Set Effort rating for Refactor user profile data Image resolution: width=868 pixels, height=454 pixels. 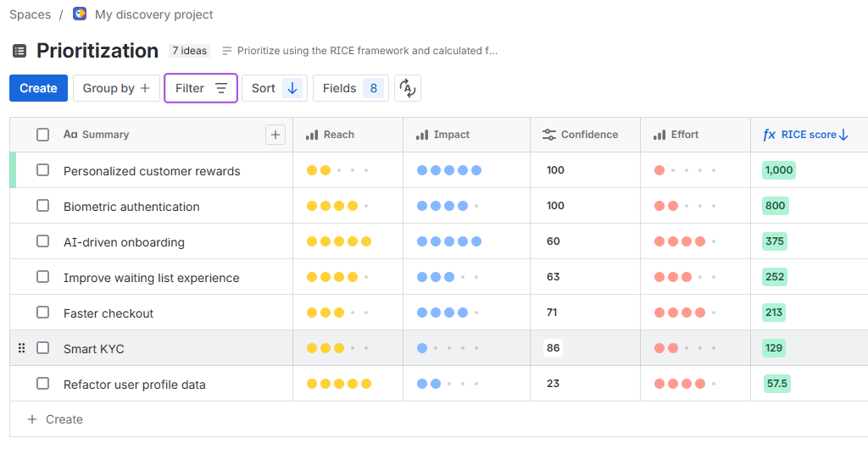(687, 383)
